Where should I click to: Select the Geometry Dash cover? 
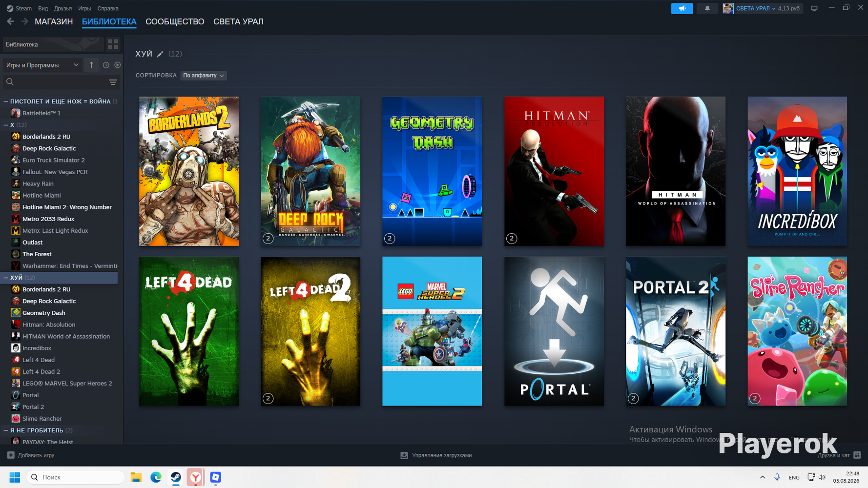pyautogui.click(x=432, y=171)
